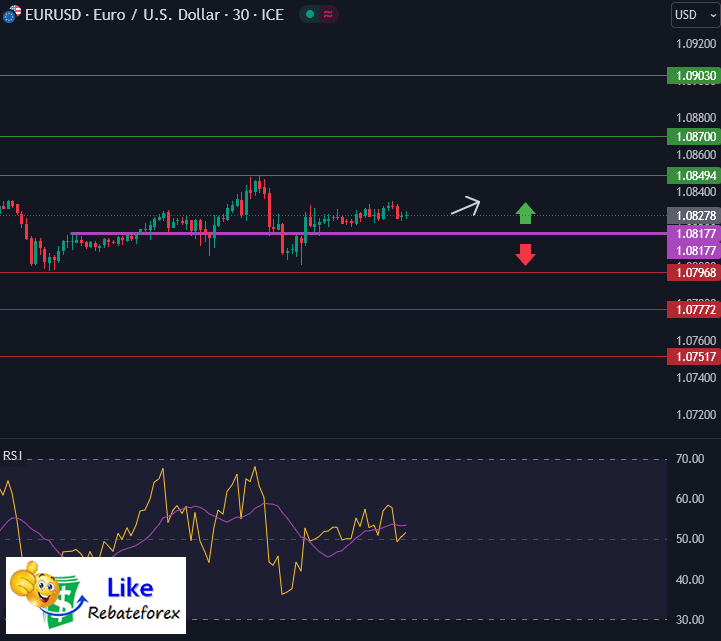Click the current price label 1.08278
The width and height of the screenshot is (721, 641).
pos(693,216)
